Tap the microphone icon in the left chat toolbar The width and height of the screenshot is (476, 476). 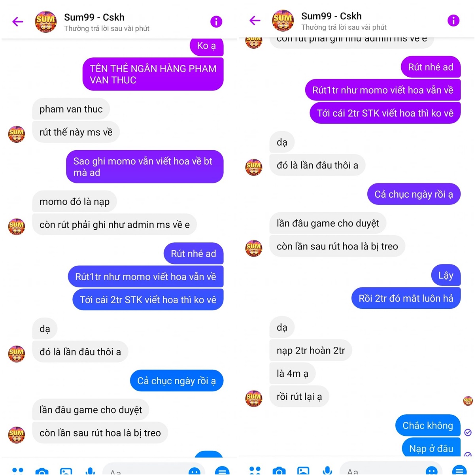[90, 471]
